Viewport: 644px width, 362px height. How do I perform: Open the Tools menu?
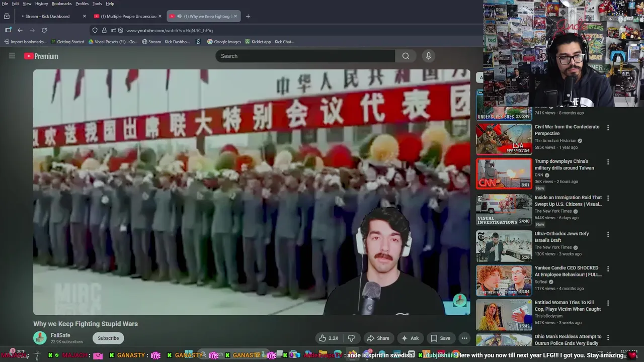point(97,4)
